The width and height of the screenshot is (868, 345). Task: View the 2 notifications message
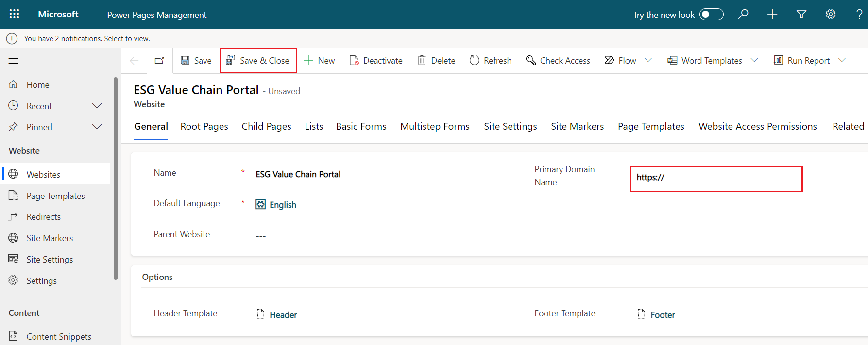click(x=87, y=38)
